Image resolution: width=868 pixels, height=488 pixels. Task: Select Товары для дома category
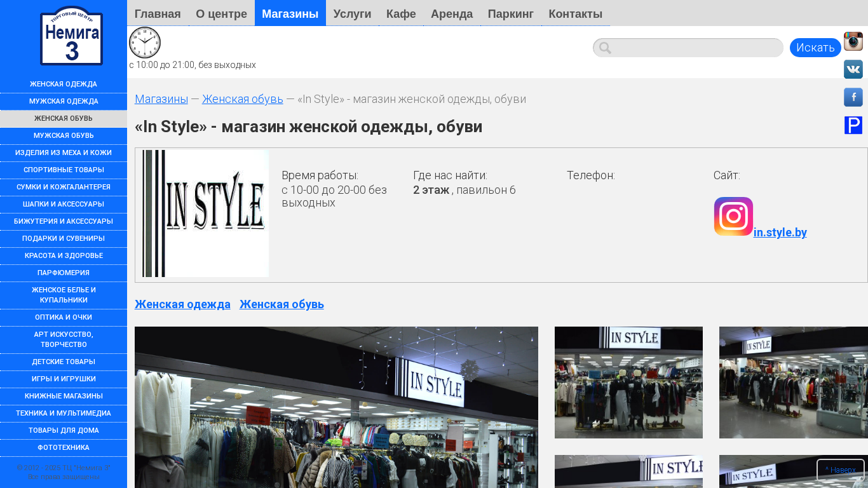coord(64,431)
